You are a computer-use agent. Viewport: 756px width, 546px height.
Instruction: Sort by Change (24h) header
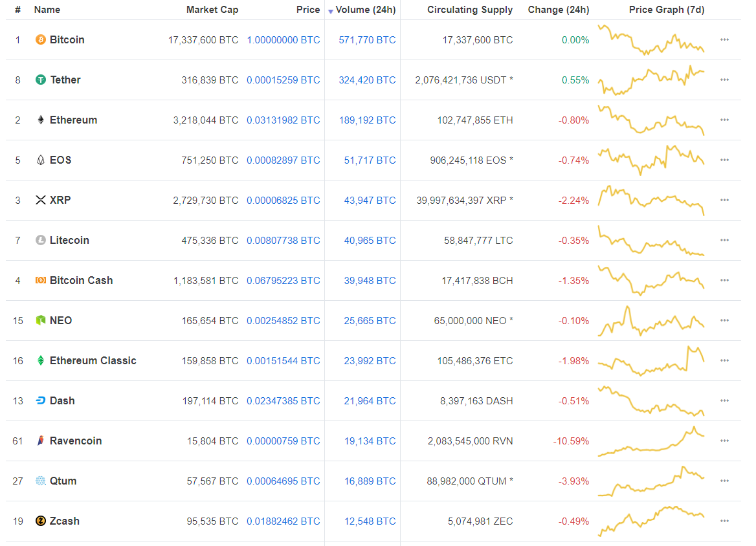click(x=559, y=10)
